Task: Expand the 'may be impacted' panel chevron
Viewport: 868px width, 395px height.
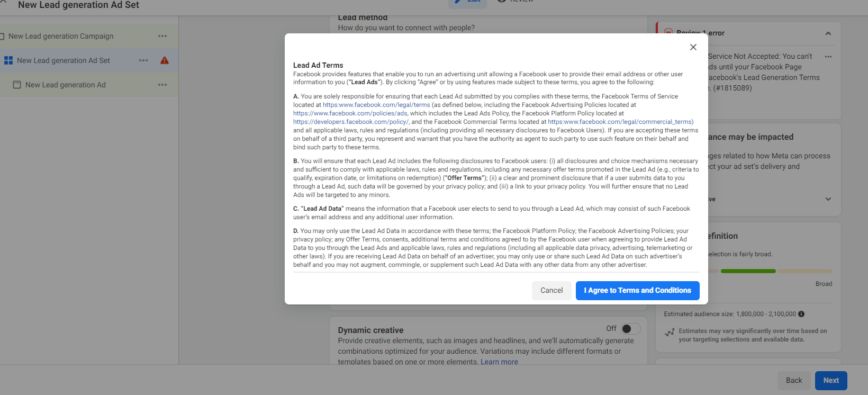Action: [x=828, y=199]
